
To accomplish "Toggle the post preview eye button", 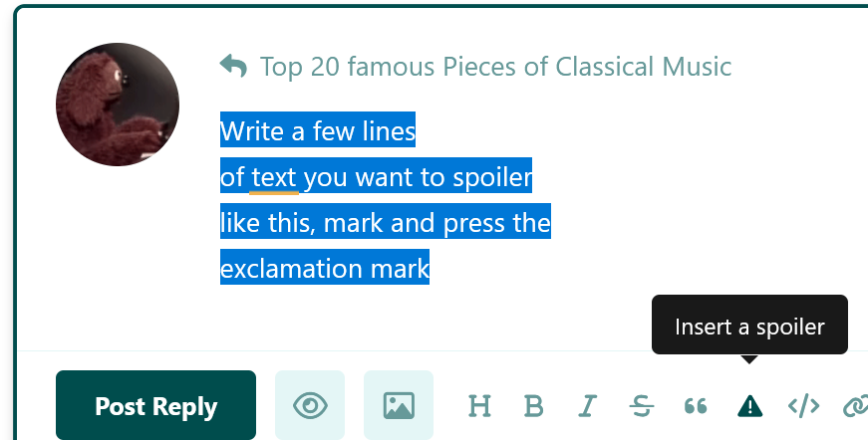I will click(310, 405).
